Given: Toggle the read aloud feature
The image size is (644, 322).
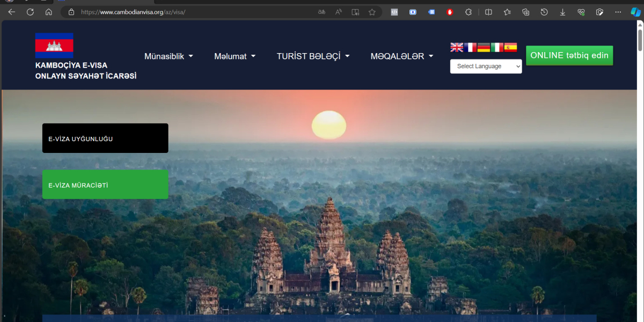Looking at the screenshot, I should click(x=338, y=12).
